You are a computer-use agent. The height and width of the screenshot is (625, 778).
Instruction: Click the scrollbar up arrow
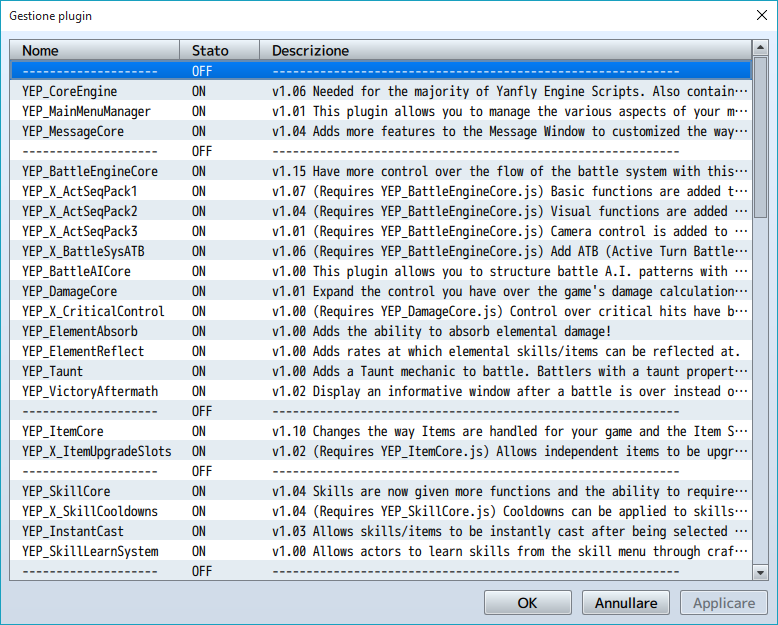[760, 48]
